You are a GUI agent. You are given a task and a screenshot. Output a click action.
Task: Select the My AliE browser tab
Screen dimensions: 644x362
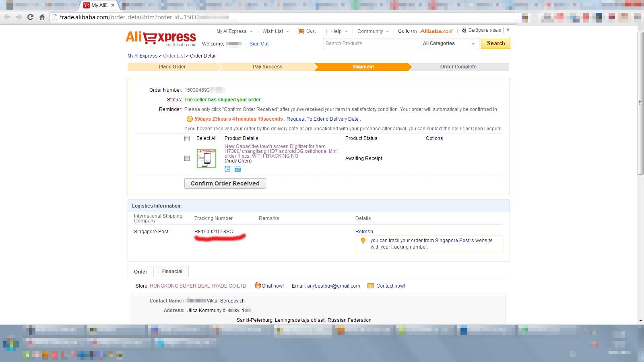[x=99, y=5]
